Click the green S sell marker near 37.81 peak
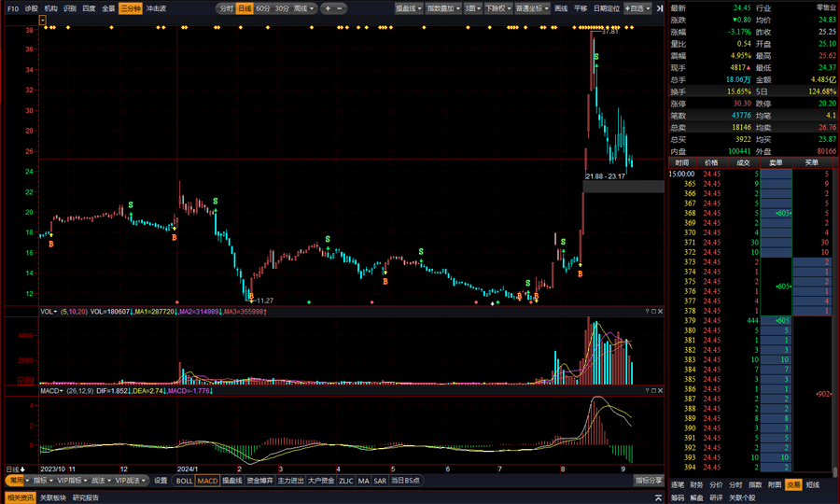Screen dimensions: 840x504 (596, 59)
